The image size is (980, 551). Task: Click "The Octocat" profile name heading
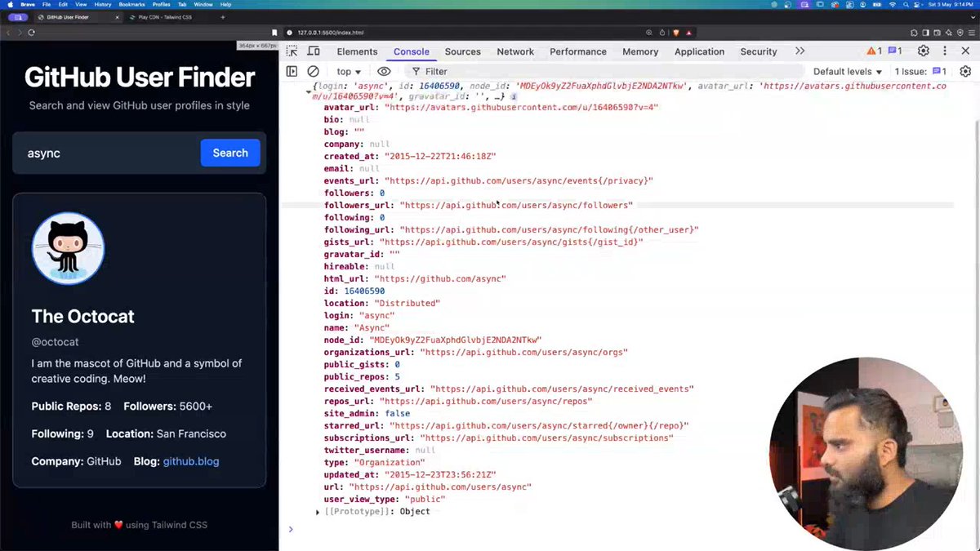(x=82, y=317)
